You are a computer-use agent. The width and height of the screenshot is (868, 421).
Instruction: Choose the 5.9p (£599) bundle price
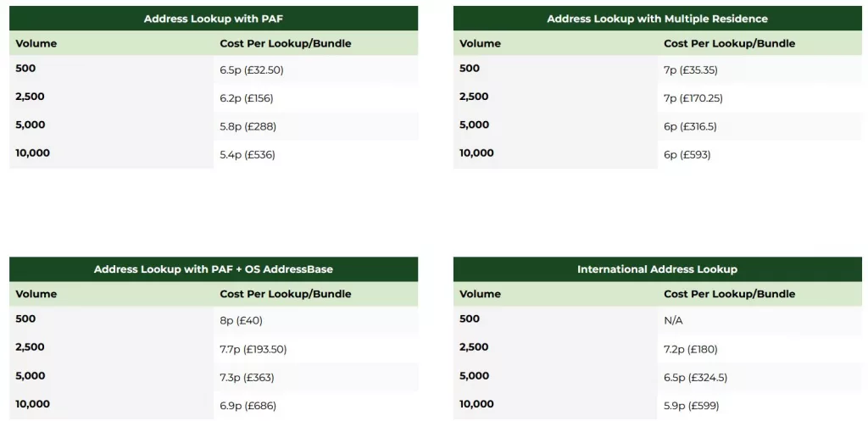pyautogui.click(x=692, y=406)
